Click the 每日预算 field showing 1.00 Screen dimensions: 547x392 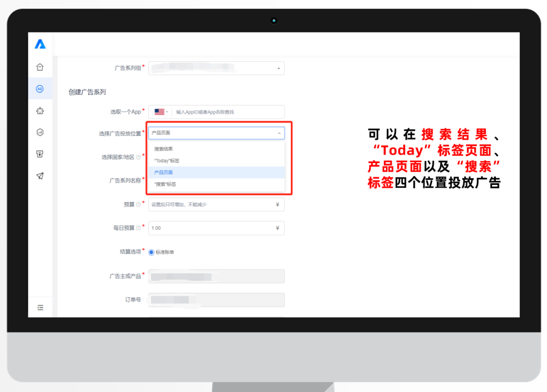[217, 228]
